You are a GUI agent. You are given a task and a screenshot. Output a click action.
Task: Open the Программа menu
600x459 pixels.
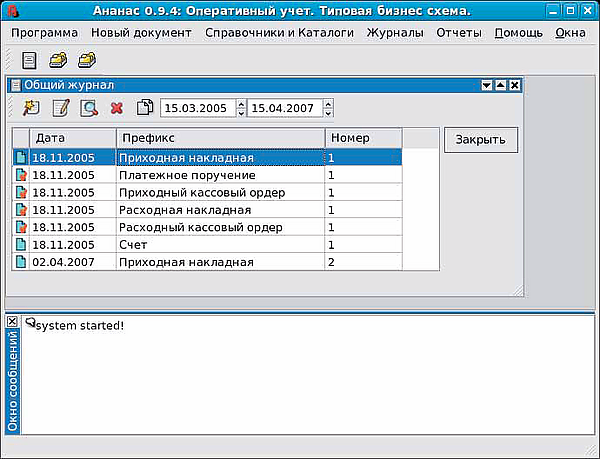tap(44, 33)
